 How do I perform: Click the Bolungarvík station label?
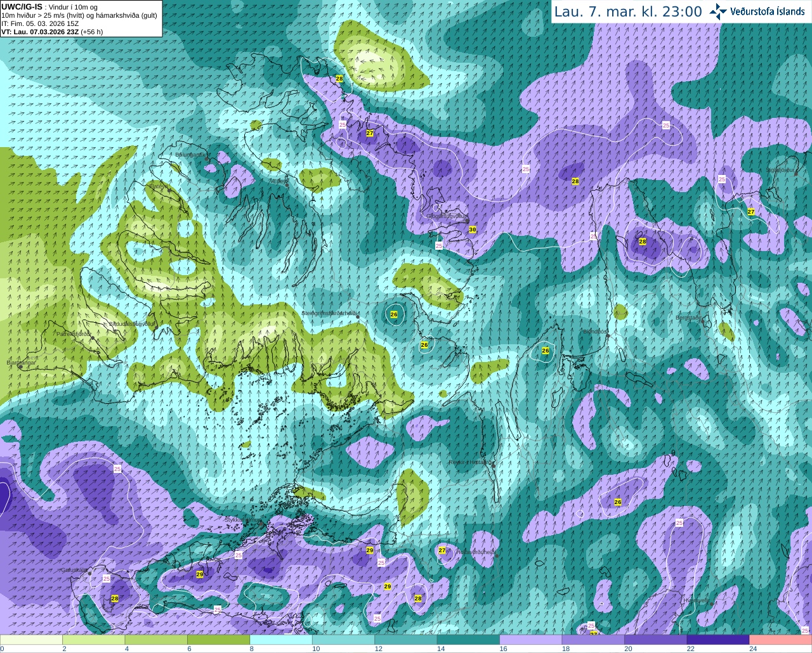pos(190,154)
